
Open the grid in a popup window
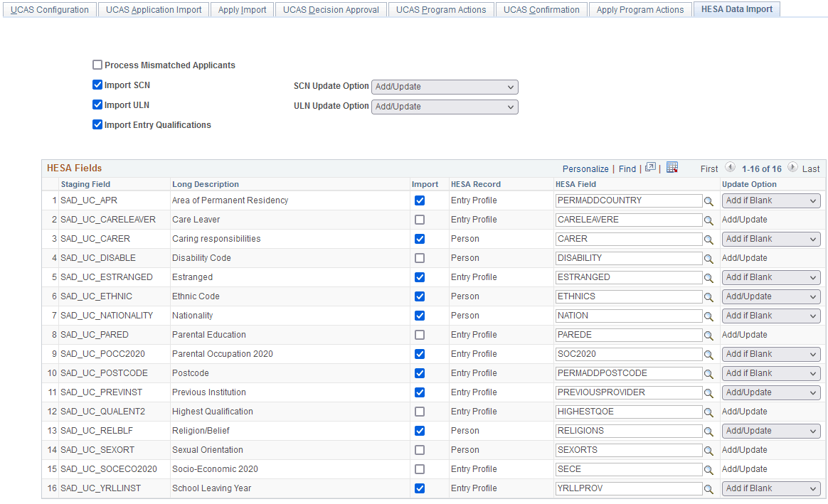650,167
